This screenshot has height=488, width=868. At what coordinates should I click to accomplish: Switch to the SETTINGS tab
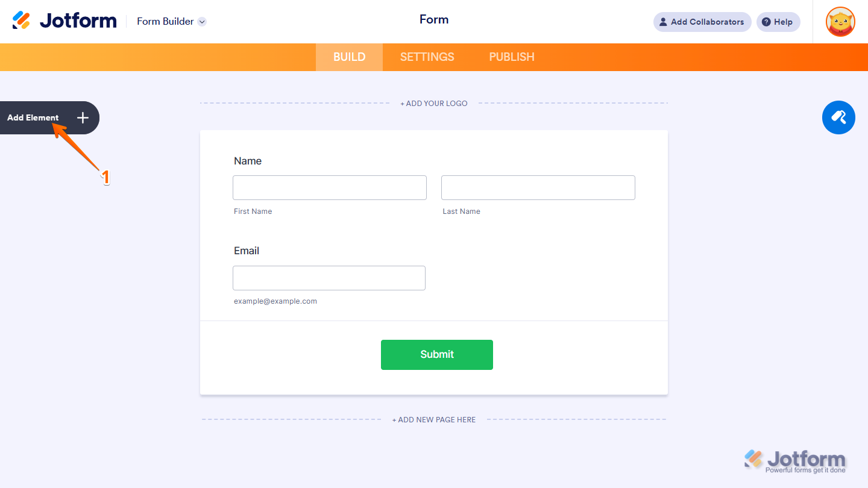coord(427,57)
